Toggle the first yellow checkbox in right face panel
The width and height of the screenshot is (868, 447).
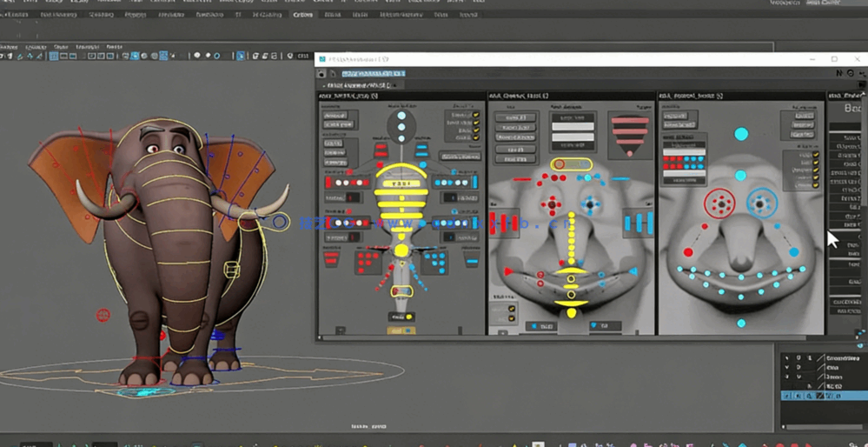tap(815, 157)
